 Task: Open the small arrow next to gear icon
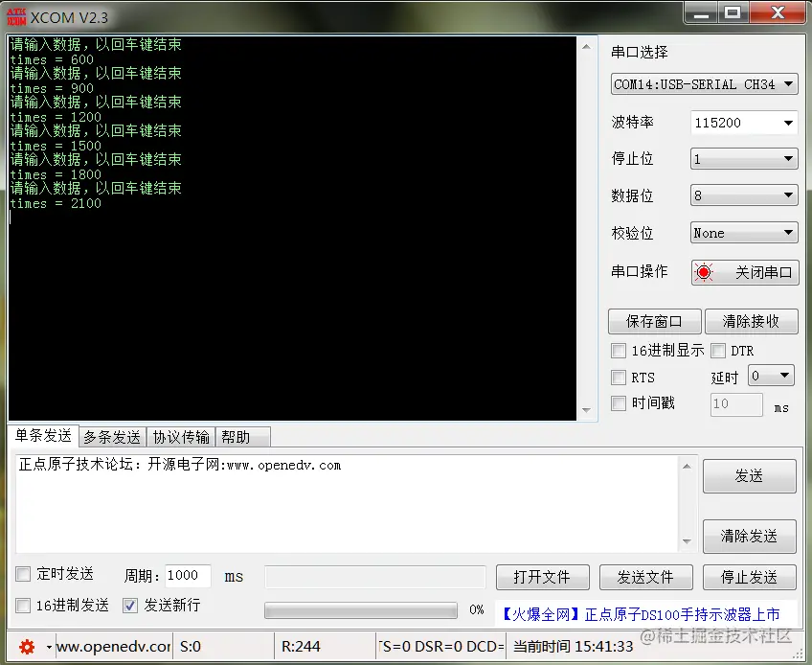point(49,647)
